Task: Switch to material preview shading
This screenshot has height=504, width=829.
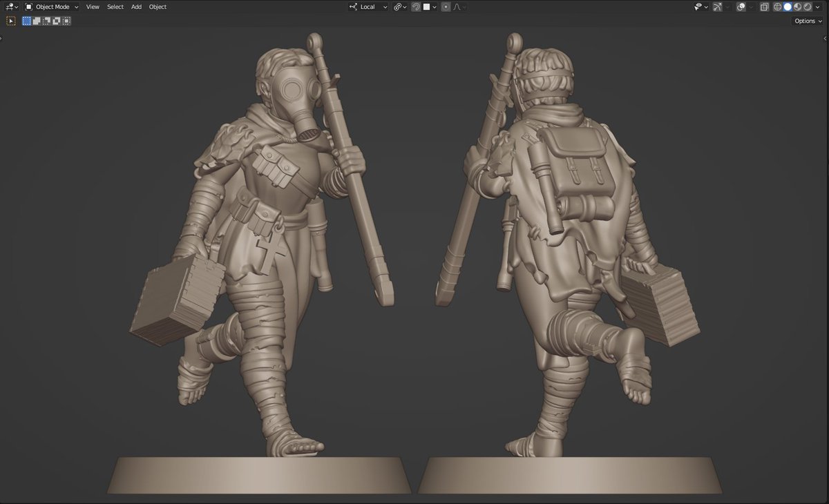Action: pyautogui.click(x=797, y=6)
